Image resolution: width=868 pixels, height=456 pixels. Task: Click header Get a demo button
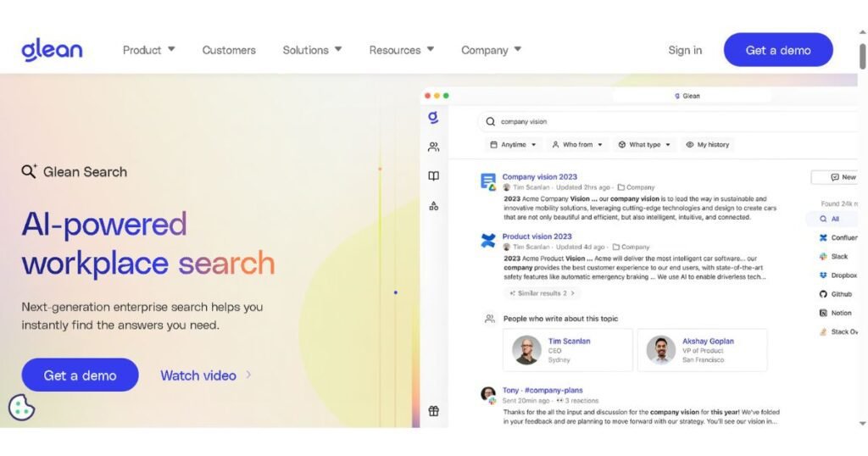tap(778, 50)
